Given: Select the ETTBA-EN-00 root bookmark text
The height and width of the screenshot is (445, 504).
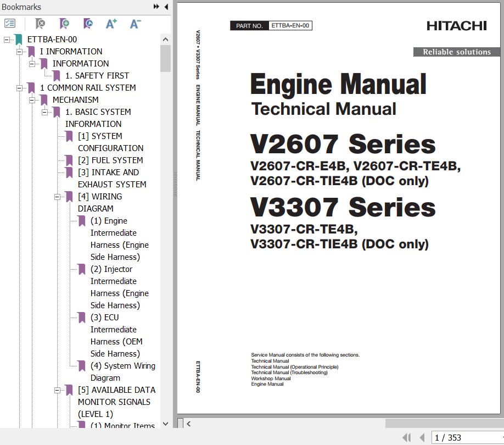Looking at the screenshot, I should coord(52,40).
